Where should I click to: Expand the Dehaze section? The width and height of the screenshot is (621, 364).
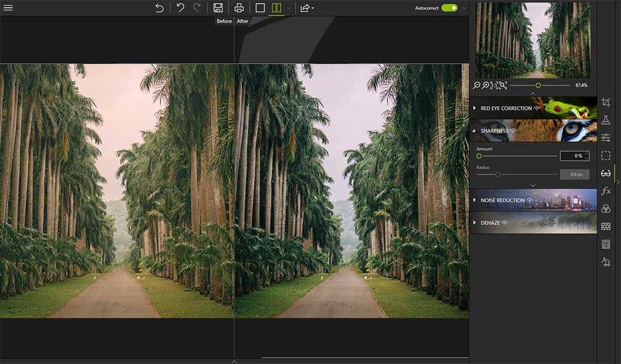474,223
